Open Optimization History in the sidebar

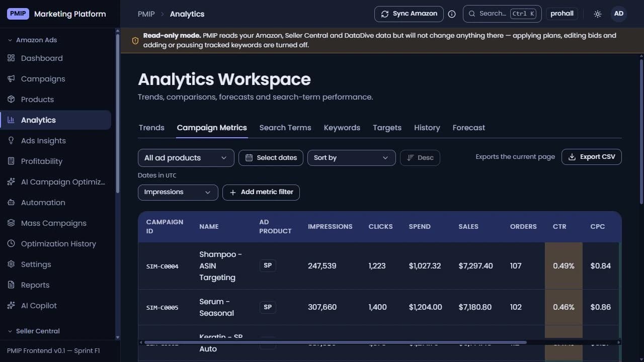coord(55,244)
